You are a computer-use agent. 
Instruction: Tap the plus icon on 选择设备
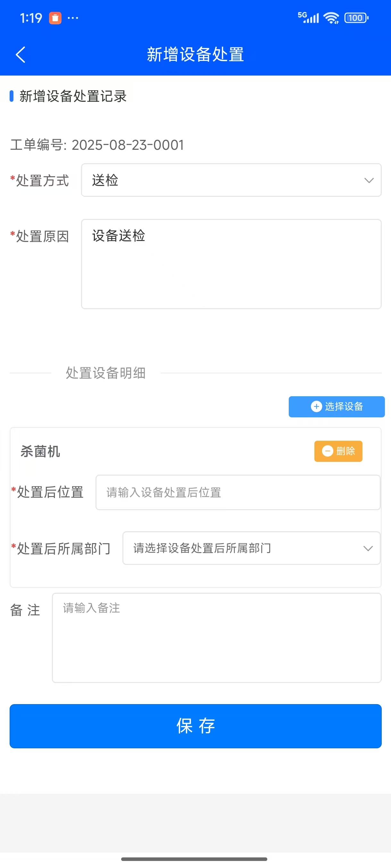[316, 406]
